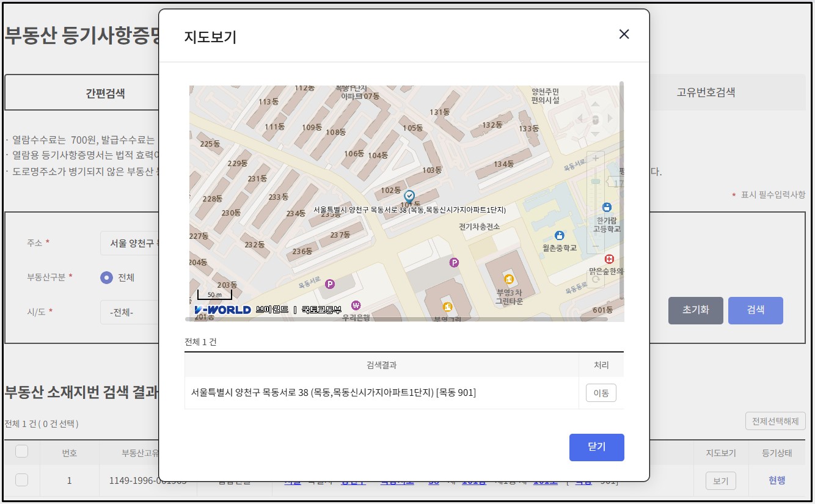Click the 현행 link in the results table
Image resolution: width=815 pixels, height=504 pixels.
point(776,480)
